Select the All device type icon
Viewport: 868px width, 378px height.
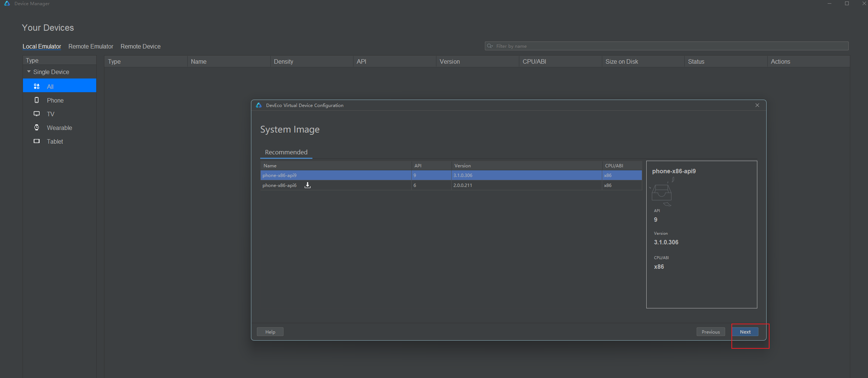(37, 87)
